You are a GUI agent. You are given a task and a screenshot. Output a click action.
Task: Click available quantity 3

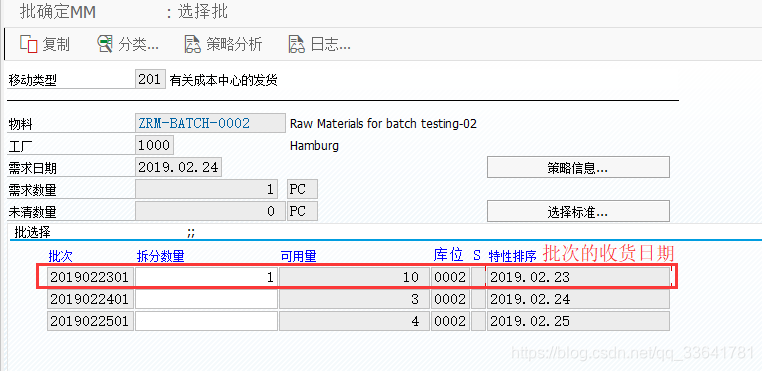[x=354, y=299]
